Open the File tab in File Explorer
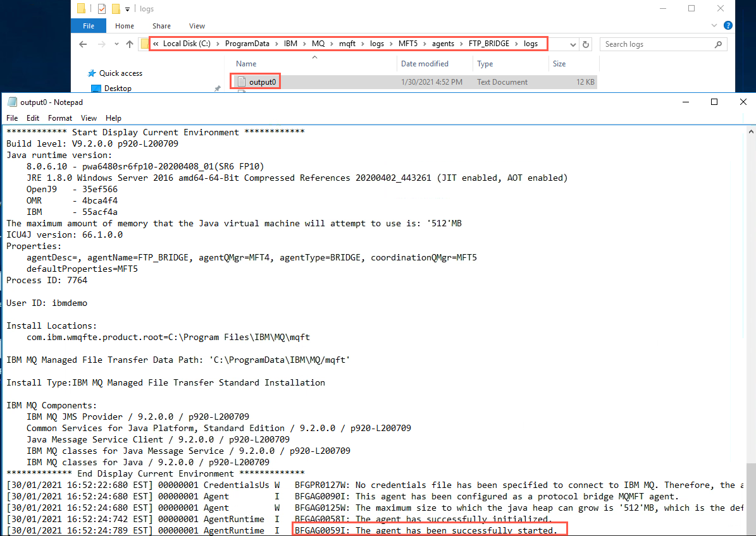Image resolution: width=756 pixels, height=536 pixels. [x=88, y=26]
